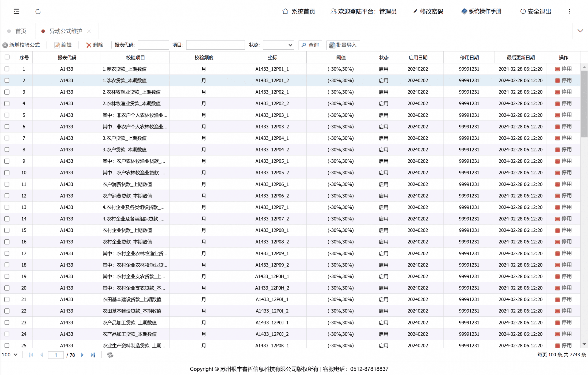Click 安全退出 power icon
This screenshot has width=588, height=375.
(x=523, y=11)
